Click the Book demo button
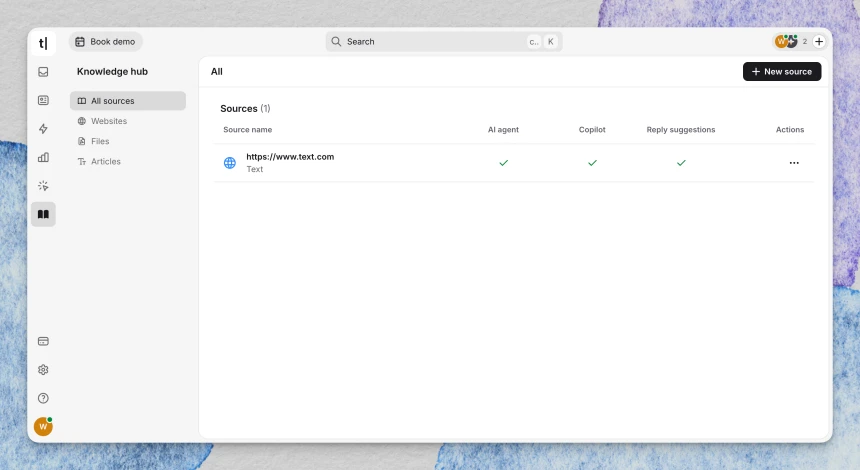Image resolution: width=860 pixels, height=470 pixels. [x=105, y=42]
